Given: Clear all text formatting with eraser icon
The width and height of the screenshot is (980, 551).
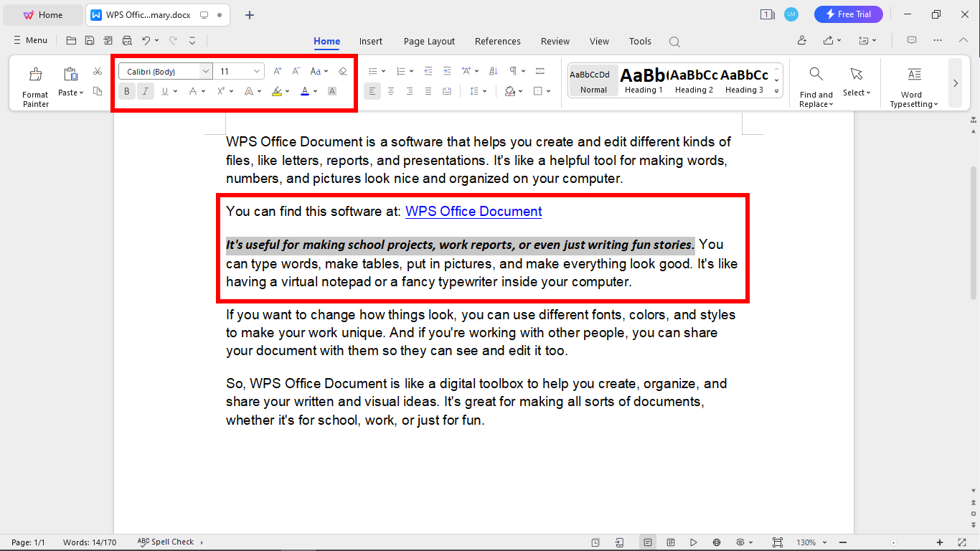Looking at the screenshot, I should (x=343, y=71).
